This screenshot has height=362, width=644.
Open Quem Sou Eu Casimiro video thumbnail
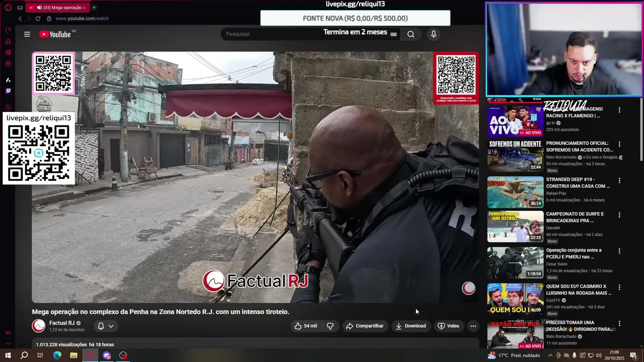click(x=515, y=299)
